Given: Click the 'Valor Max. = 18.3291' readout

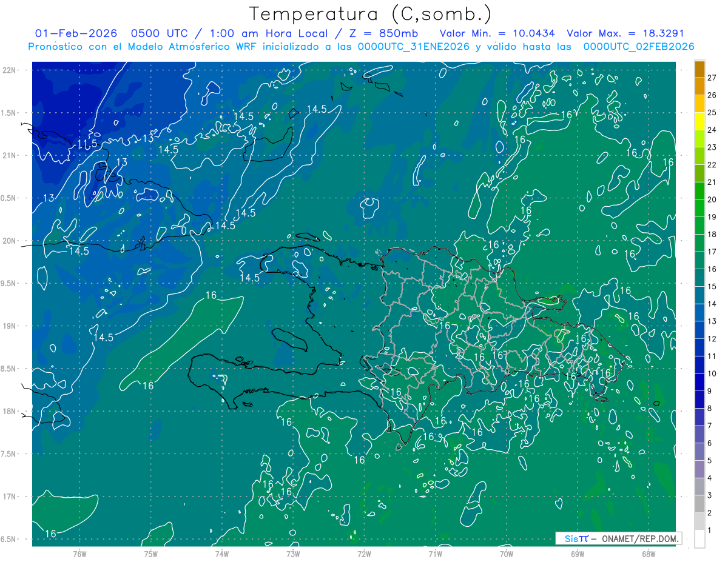Looking at the screenshot, I should pos(625,33).
